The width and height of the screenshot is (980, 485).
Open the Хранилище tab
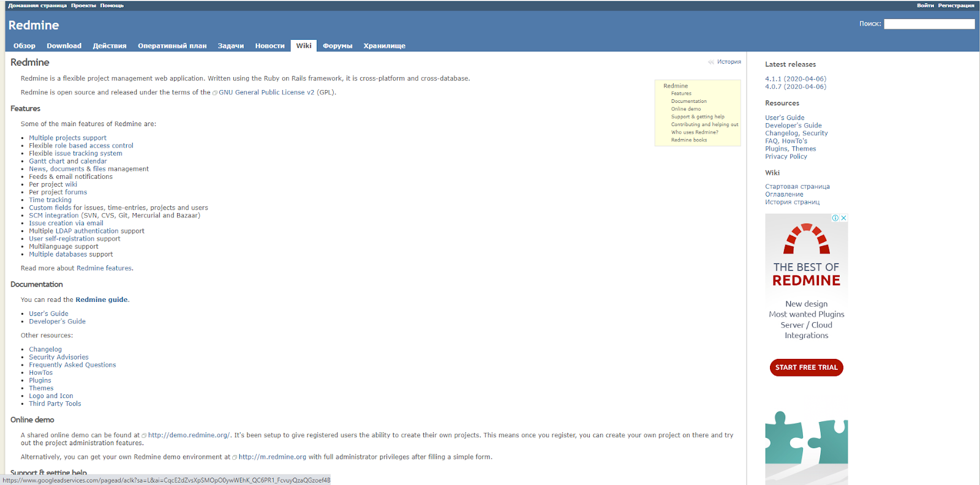click(385, 46)
